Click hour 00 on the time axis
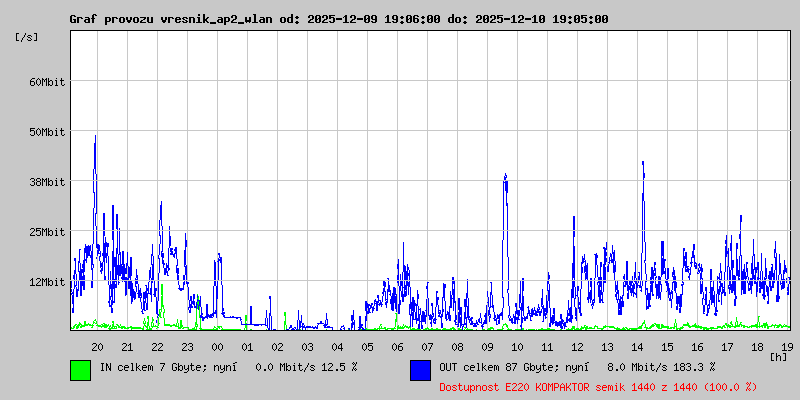Image resolution: width=800 pixels, height=400 pixels. pos(217,347)
